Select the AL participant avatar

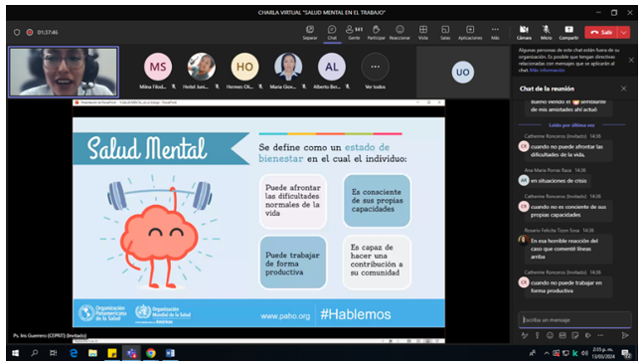pyautogui.click(x=332, y=67)
